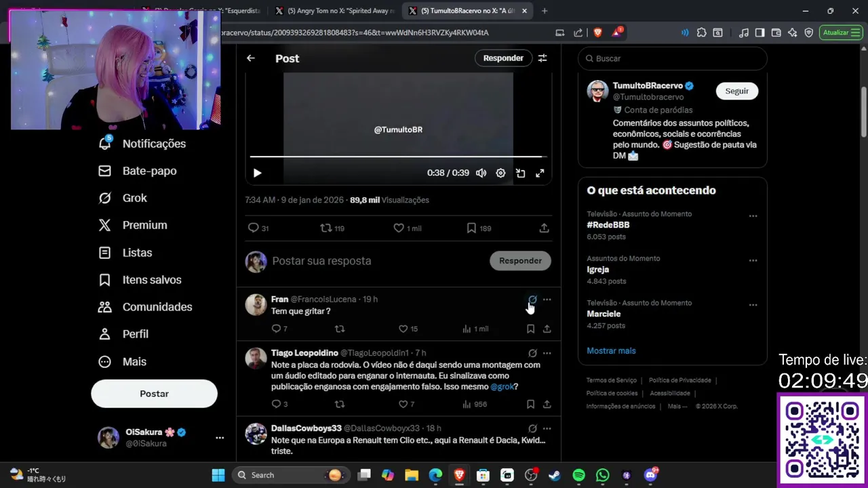Viewport: 868px width, 488px height.
Task: Open Perfil in sidebar
Action: click(123, 334)
